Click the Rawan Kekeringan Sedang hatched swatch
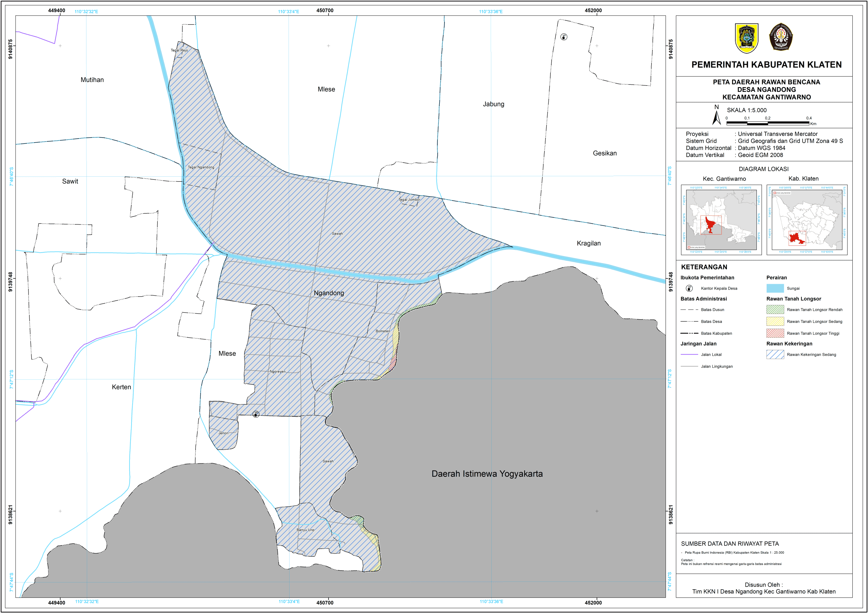Viewport: 868px width, 613px height. point(775,355)
